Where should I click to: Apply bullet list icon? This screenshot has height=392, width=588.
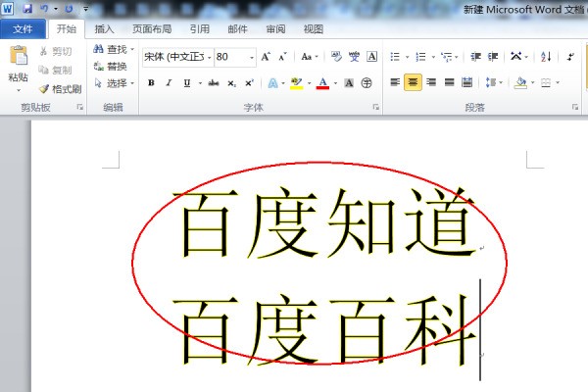coord(395,57)
